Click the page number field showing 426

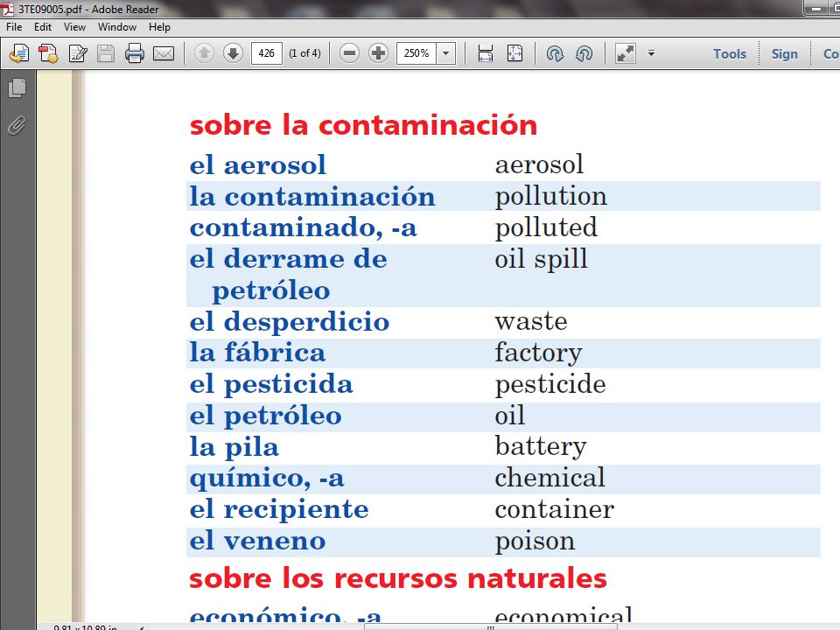(x=266, y=53)
